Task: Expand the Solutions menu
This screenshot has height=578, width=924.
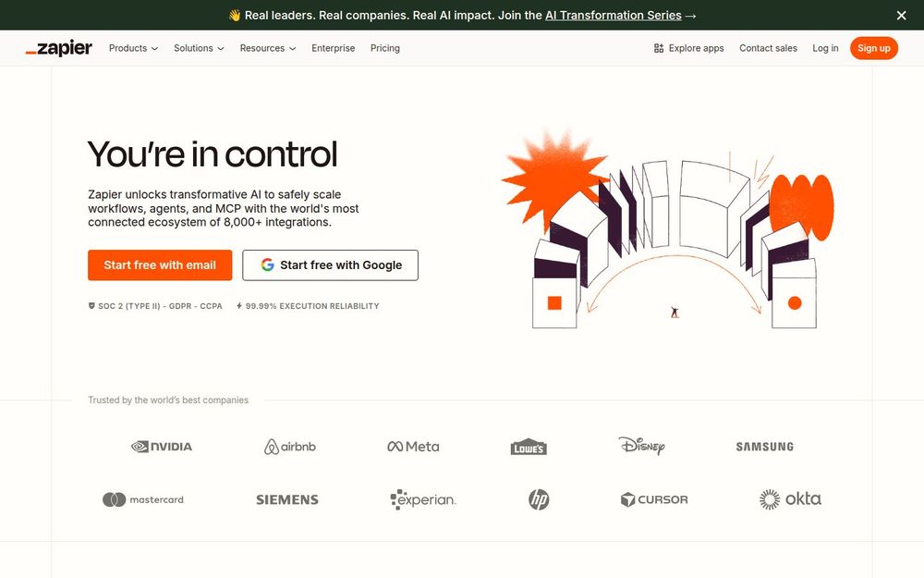Action: click(198, 48)
